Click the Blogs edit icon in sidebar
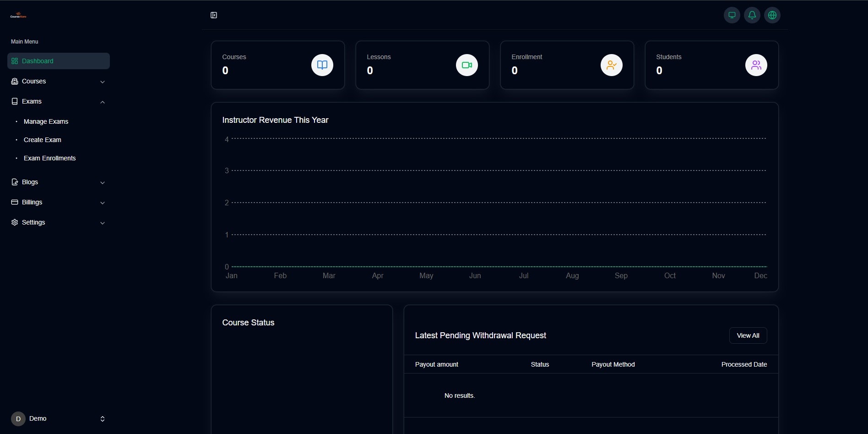This screenshot has height=434, width=868. (x=15, y=182)
